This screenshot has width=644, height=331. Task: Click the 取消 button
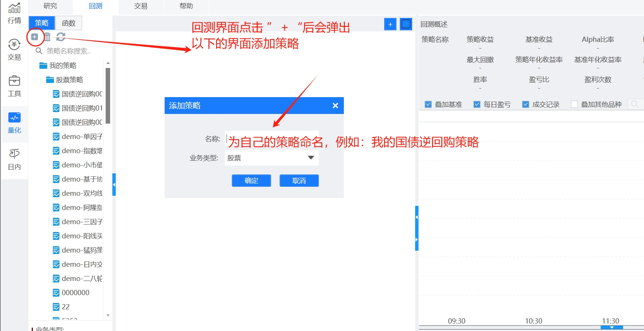299,181
